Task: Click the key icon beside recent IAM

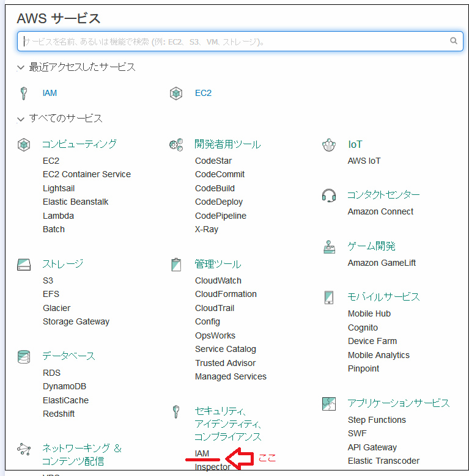Action: pos(24,93)
